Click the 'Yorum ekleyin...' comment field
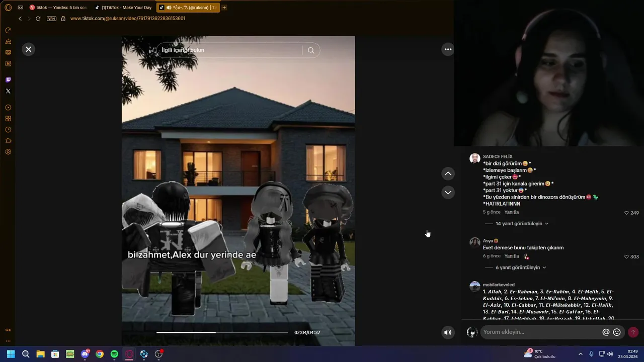This screenshot has height=362, width=644. coord(541,332)
